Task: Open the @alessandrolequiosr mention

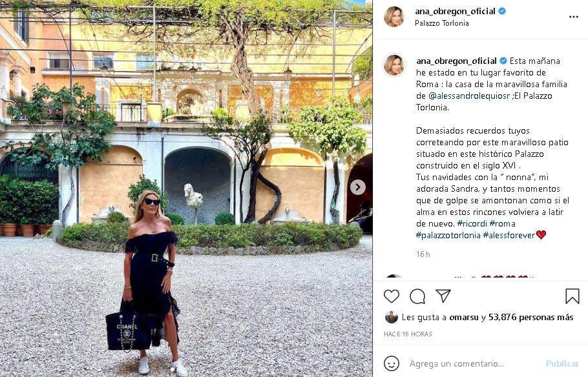Action: 468,96
